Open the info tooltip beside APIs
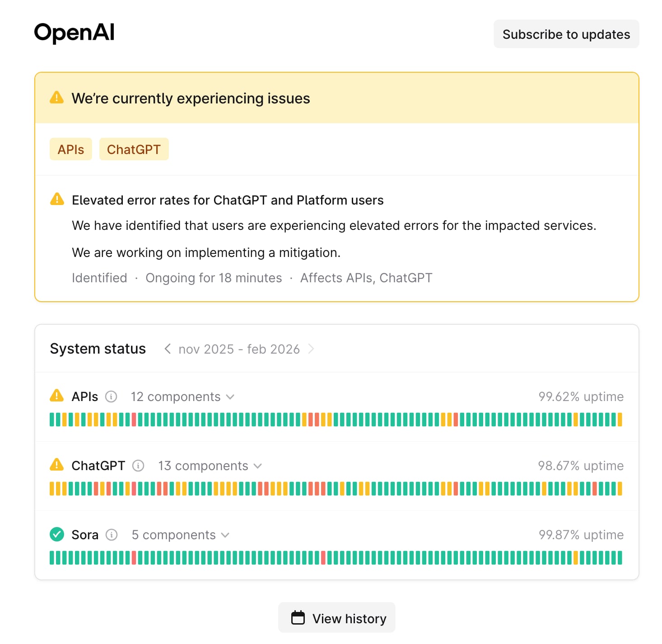662x644 pixels. click(111, 397)
